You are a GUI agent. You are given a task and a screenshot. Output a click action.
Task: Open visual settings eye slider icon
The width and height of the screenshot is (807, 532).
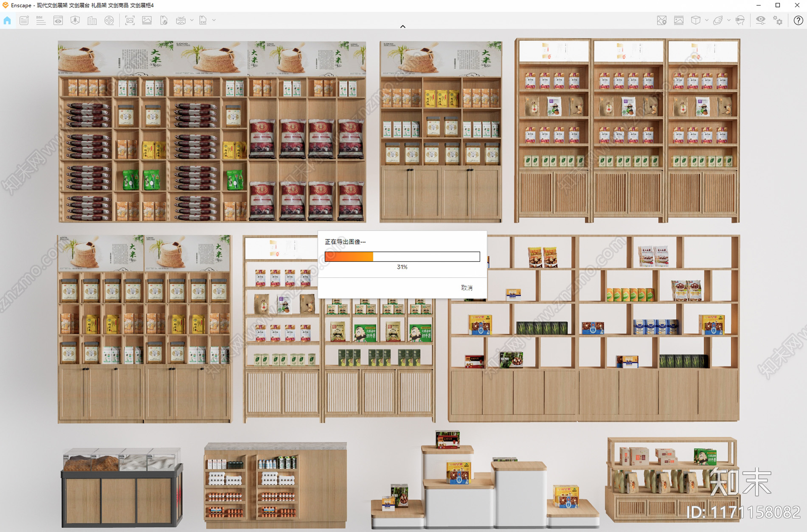pyautogui.click(x=761, y=21)
